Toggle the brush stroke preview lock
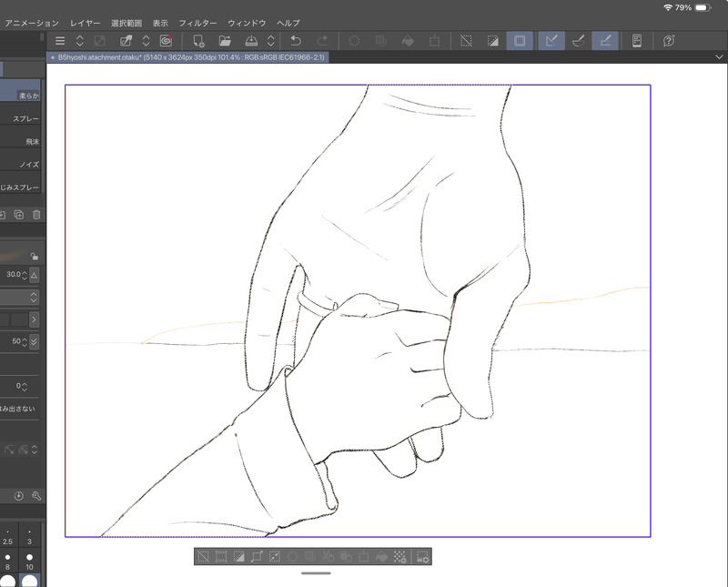The height and width of the screenshot is (587, 728). (x=34, y=256)
